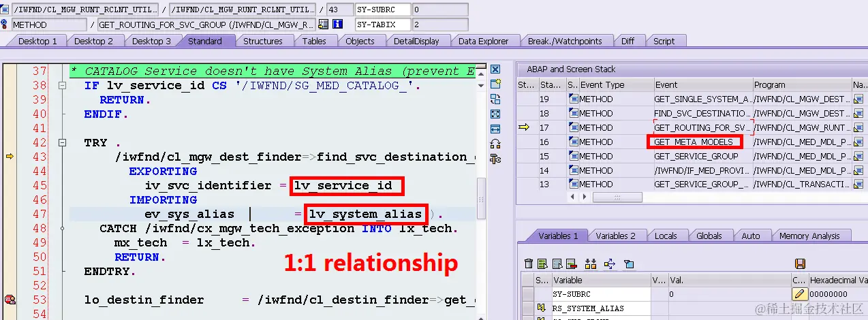Click the pencil change icon for SY-SUBRC

[x=800, y=294]
